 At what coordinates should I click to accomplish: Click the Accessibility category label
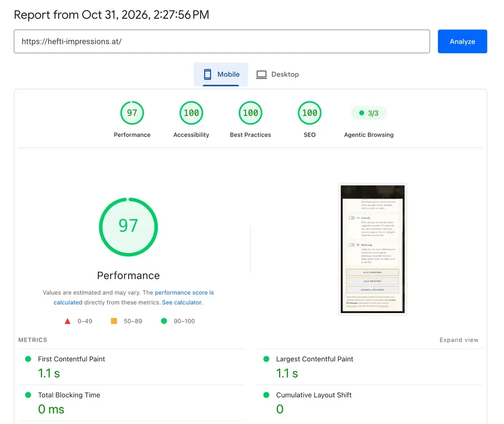(191, 135)
